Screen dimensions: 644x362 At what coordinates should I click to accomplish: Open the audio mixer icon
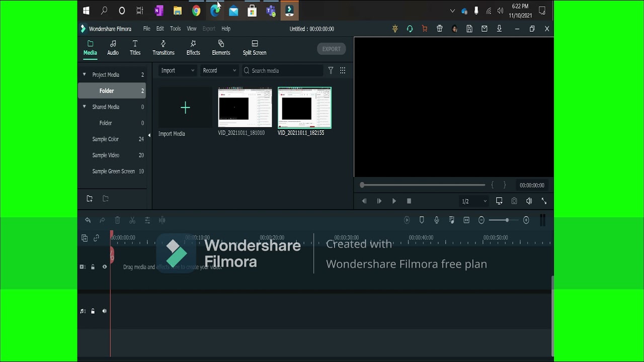(452, 220)
